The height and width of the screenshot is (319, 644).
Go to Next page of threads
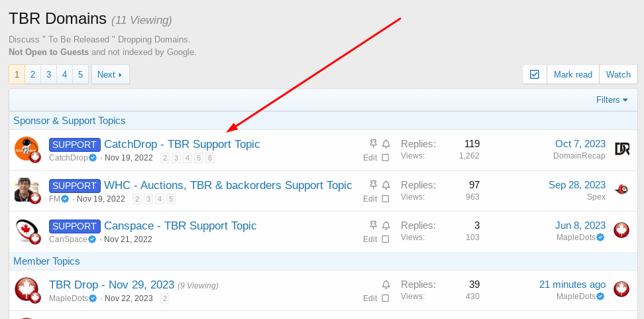[111, 74]
